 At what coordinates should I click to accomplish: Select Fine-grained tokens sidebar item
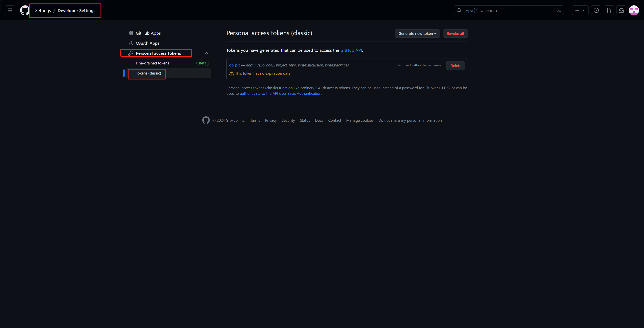pyautogui.click(x=152, y=63)
